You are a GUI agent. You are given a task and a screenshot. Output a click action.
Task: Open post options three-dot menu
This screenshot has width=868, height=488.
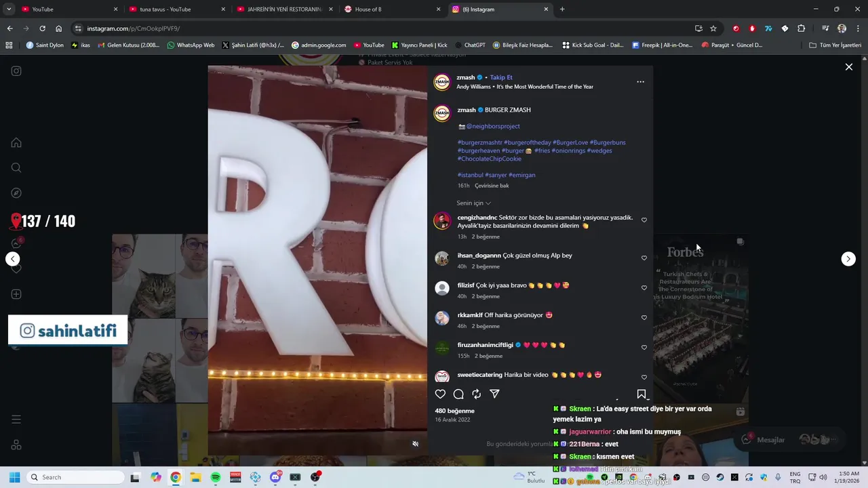pyautogui.click(x=640, y=82)
